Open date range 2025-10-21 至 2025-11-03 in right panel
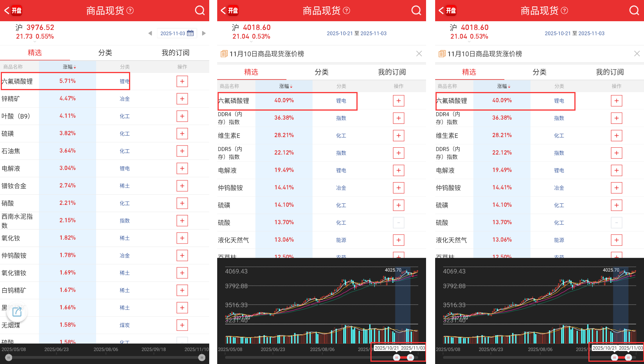 (x=574, y=33)
